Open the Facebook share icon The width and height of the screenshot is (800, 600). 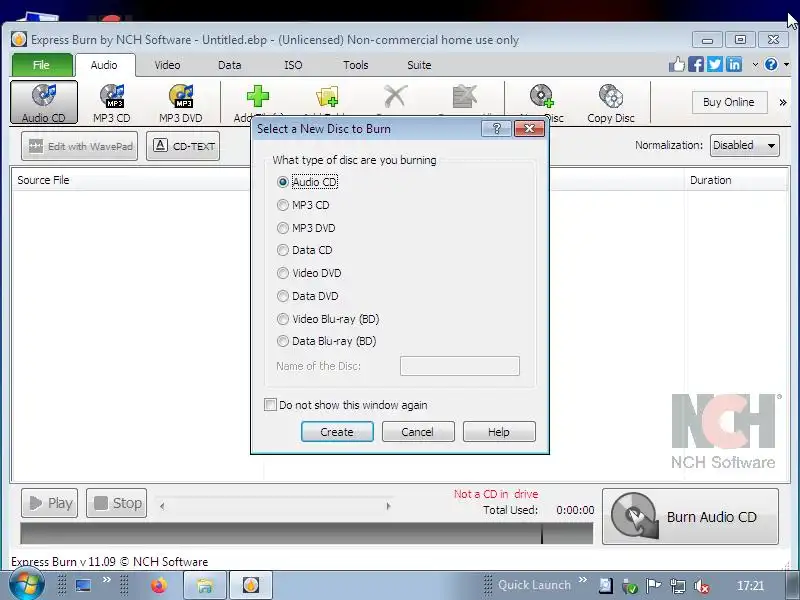pyautogui.click(x=696, y=64)
